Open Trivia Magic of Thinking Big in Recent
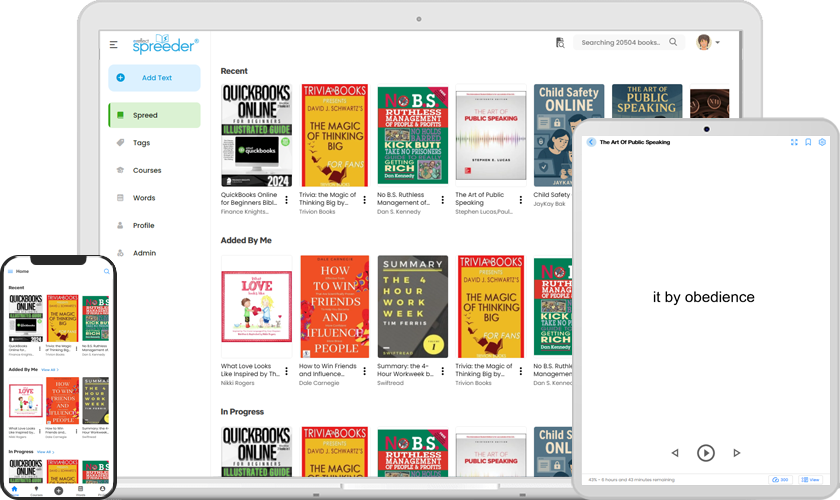 pyautogui.click(x=335, y=135)
